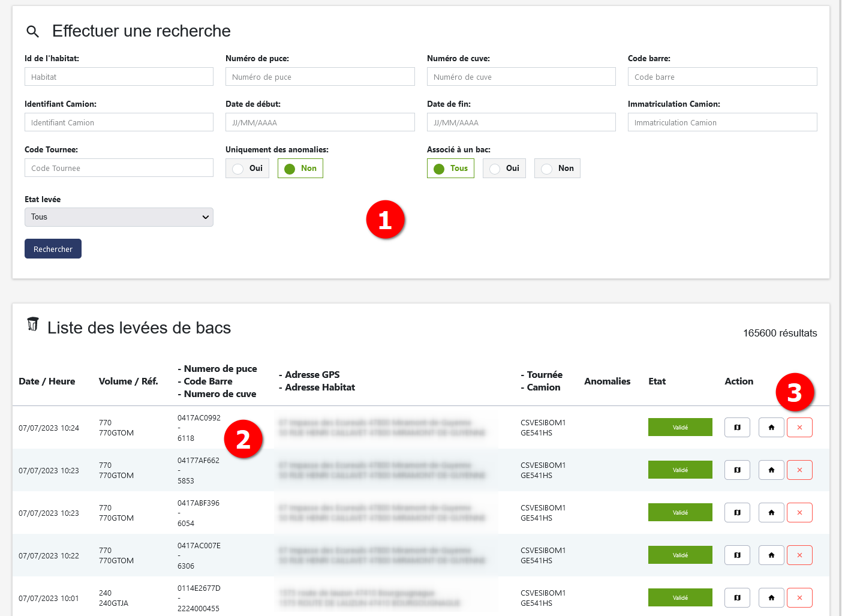Open the Etat levée dropdown
842x616 pixels.
click(x=119, y=217)
